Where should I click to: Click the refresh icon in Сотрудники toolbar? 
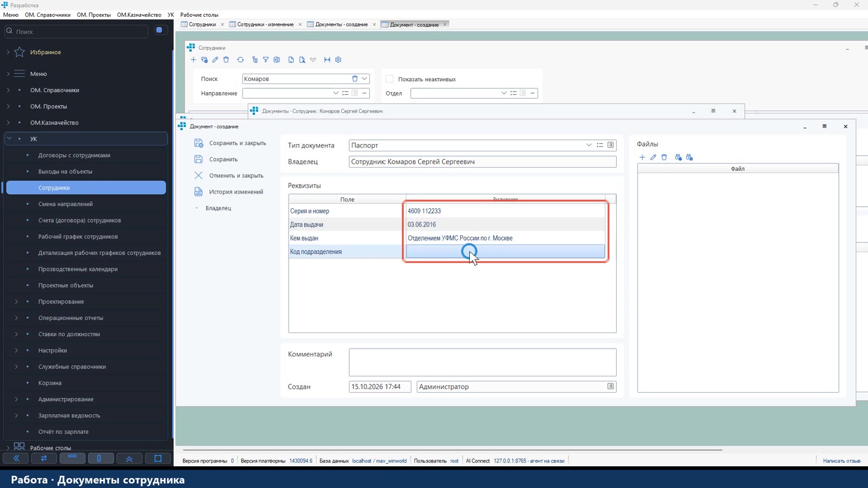click(x=240, y=60)
